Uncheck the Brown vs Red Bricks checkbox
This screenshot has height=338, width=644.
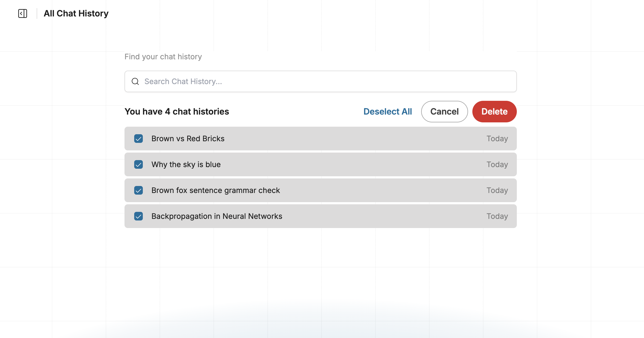[x=139, y=139]
